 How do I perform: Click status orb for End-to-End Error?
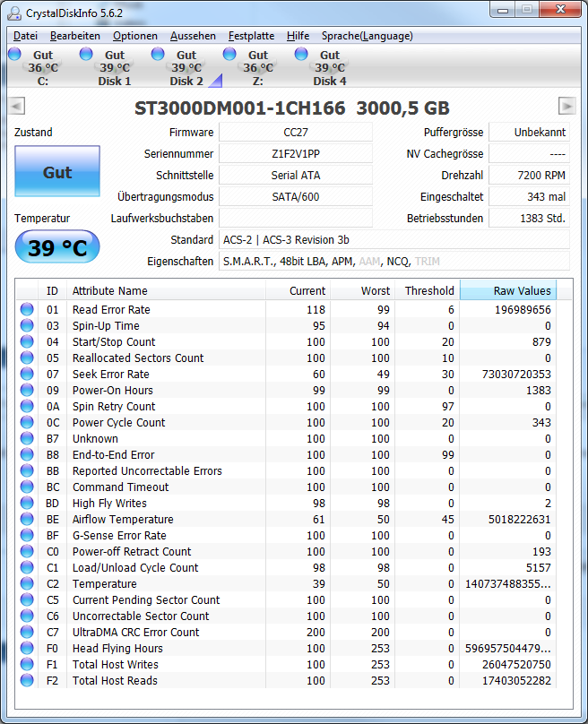click(x=27, y=455)
